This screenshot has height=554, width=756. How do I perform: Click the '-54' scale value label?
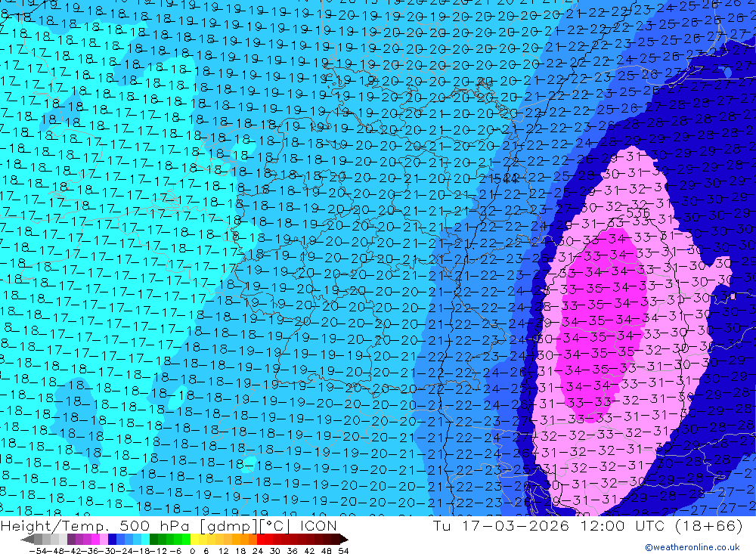tap(38, 551)
